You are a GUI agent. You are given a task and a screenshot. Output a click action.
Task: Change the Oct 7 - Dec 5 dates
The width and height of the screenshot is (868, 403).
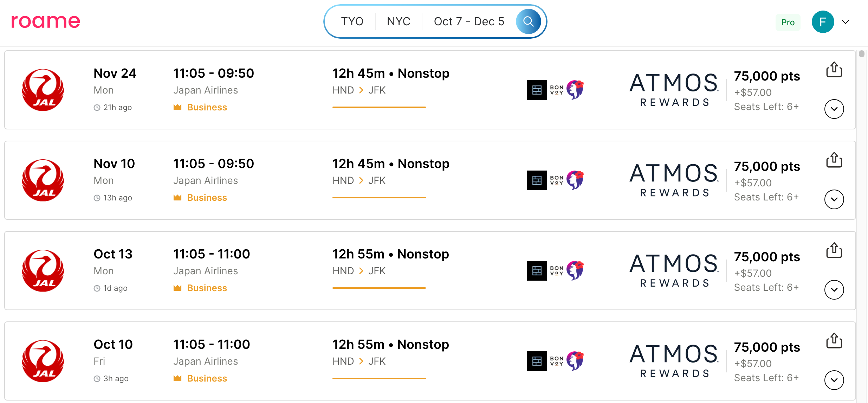(469, 21)
